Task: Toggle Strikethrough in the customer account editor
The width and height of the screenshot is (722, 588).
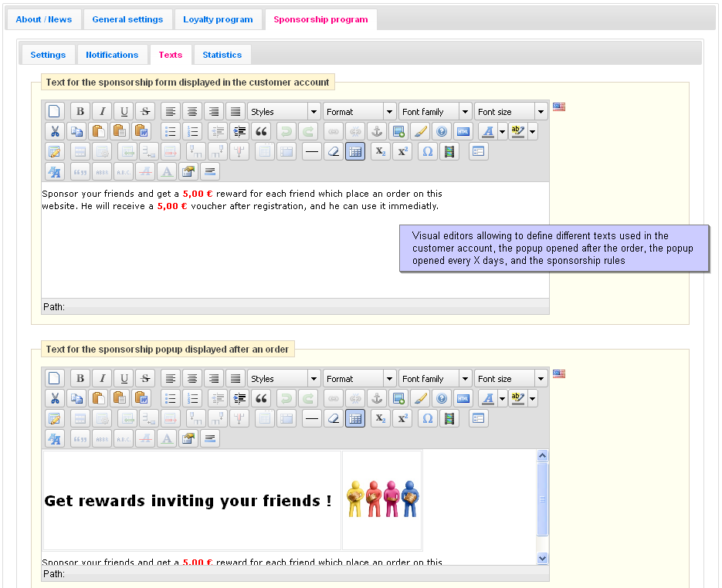Action: [x=145, y=111]
